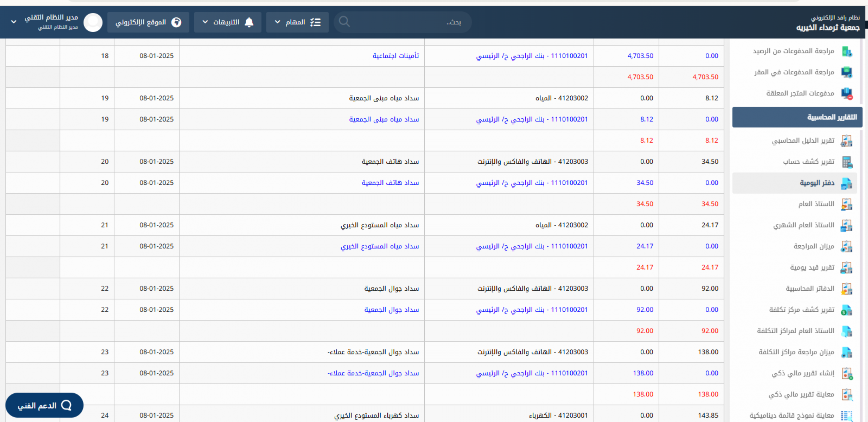Open bank account link in row 21
The width and height of the screenshot is (868, 422).
coord(532,246)
